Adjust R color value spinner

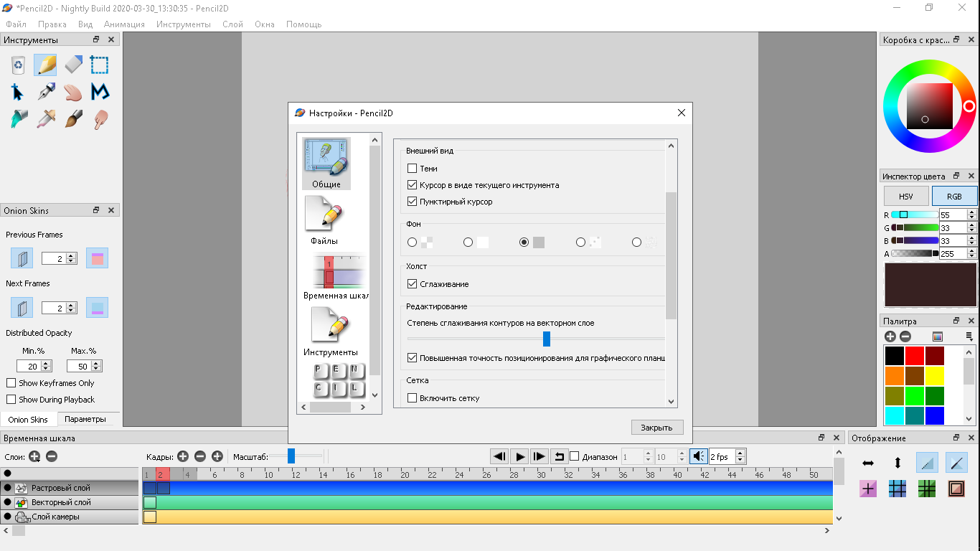click(x=958, y=215)
